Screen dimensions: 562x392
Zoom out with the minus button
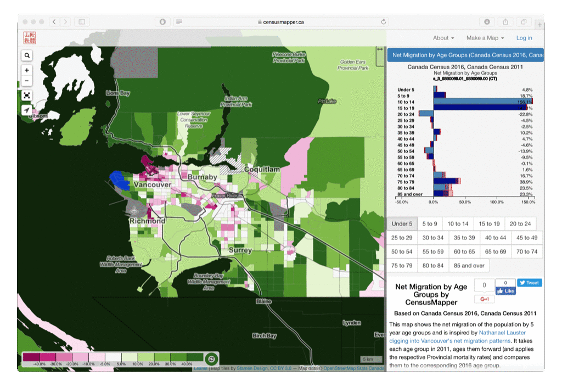27,81
